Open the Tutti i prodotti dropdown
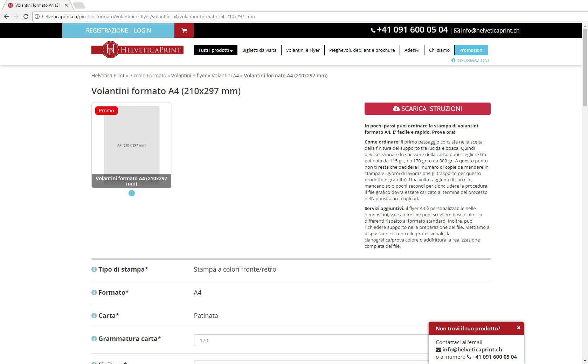The width and height of the screenshot is (588, 364). pos(215,50)
